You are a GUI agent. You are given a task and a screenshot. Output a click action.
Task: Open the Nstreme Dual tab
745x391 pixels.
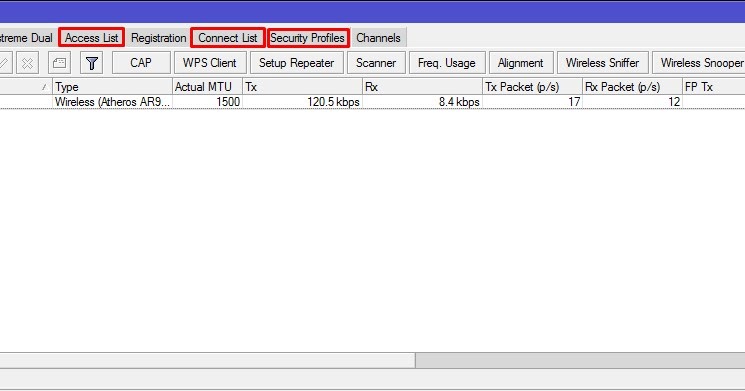click(x=27, y=38)
